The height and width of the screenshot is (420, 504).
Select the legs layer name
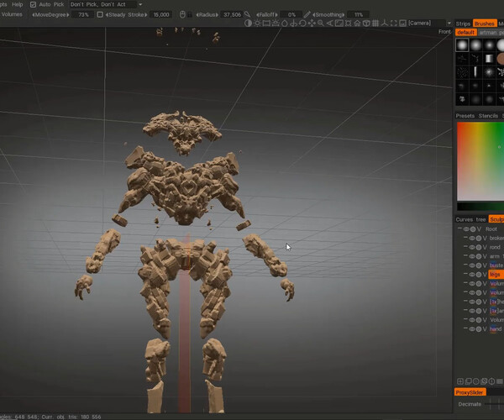click(495, 275)
